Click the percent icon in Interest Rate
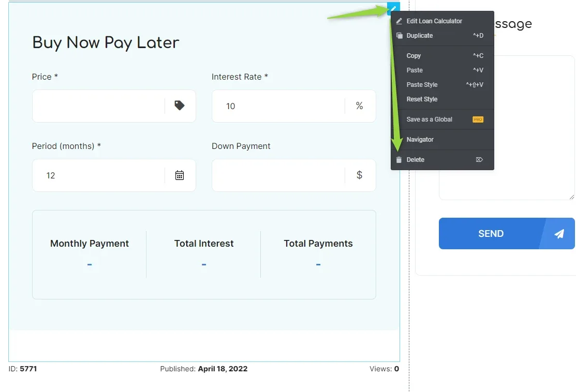576x392 pixels. 359,106
